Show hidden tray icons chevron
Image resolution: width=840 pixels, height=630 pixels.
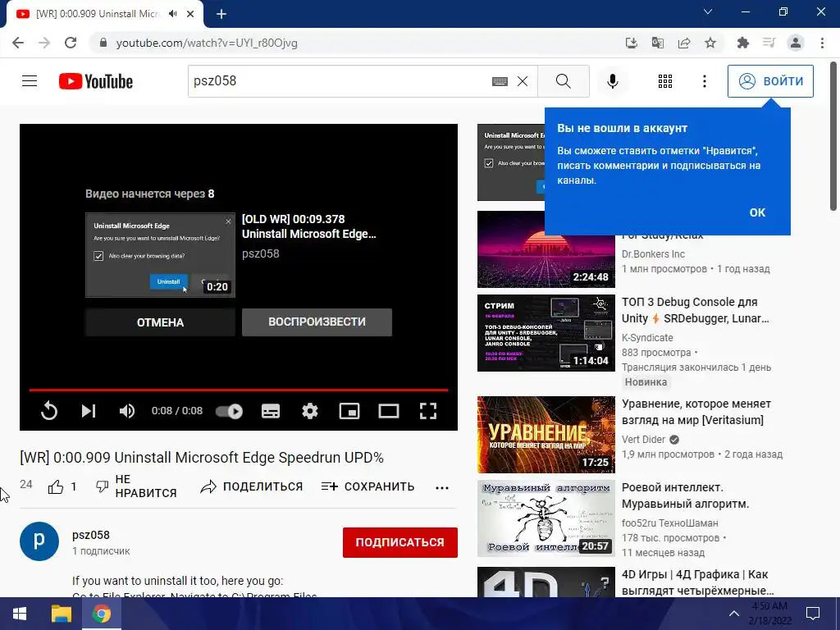point(734,614)
